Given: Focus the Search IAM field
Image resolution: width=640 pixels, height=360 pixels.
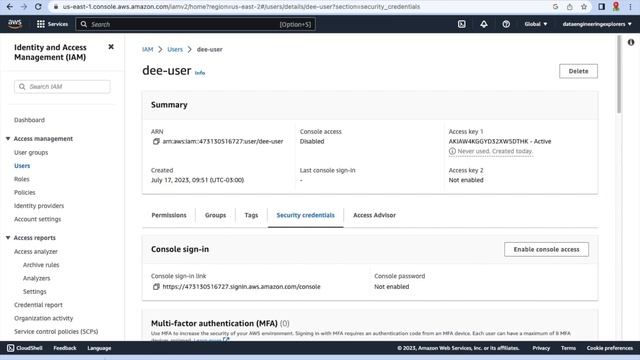Looking at the screenshot, I should coord(62,87).
